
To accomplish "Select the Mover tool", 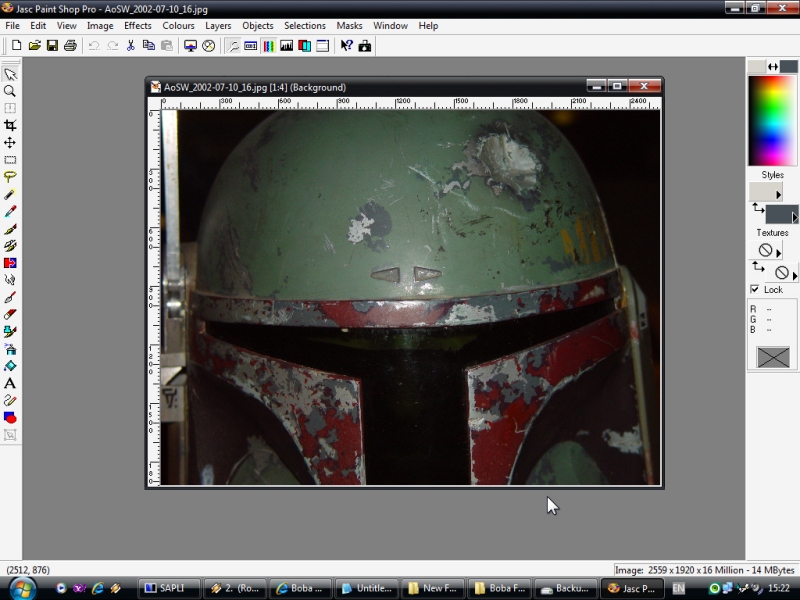I will point(10,143).
